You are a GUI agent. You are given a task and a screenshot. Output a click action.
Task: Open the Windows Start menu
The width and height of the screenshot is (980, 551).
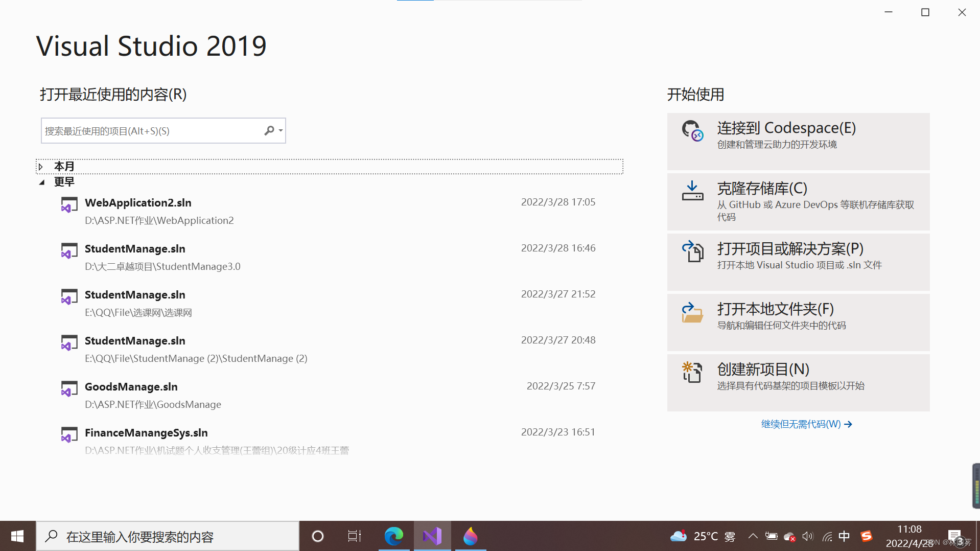tap(17, 536)
